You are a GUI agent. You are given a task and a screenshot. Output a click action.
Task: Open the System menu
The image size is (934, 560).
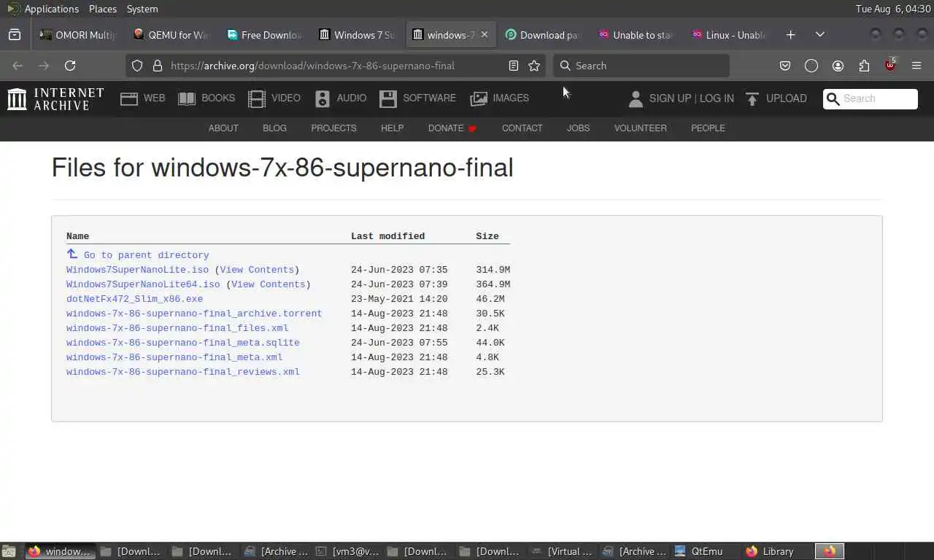142,9
